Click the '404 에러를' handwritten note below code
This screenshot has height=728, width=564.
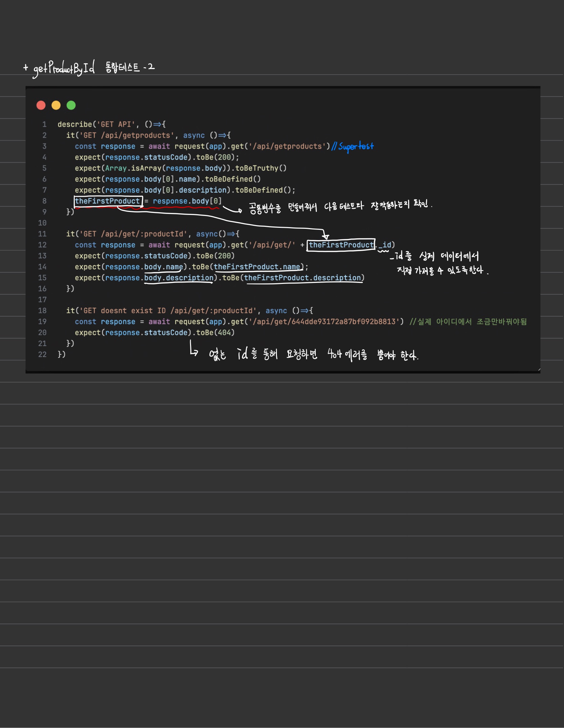(347, 354)
